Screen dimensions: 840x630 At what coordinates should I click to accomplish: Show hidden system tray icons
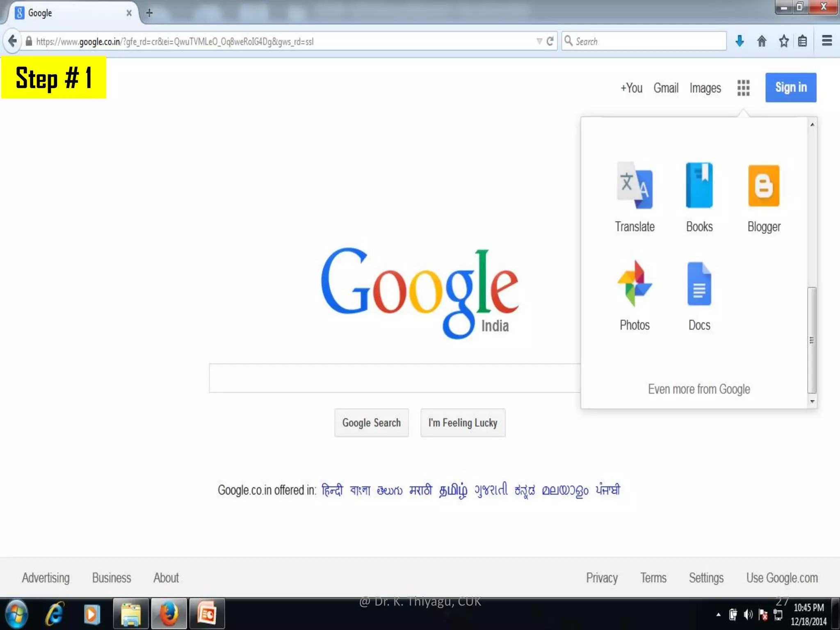tap(718, 614)
